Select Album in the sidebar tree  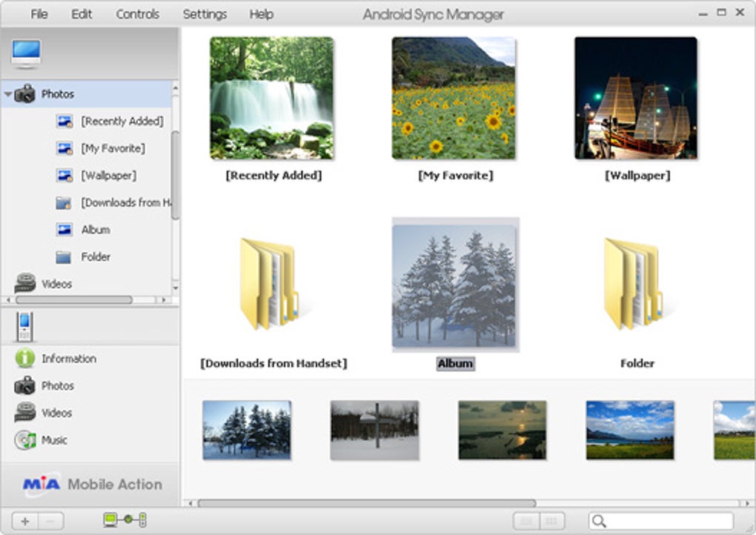click(x=96, y=230)
